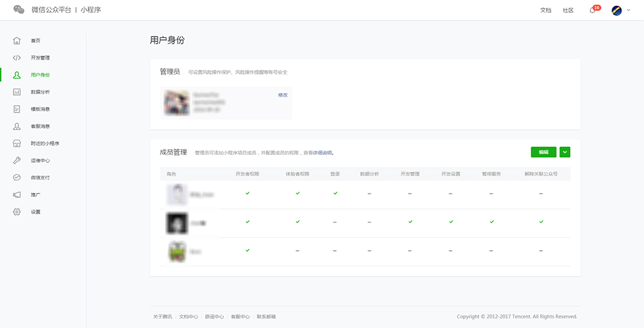Screen dimensions: 644x328
Task: Go to 社区 in the top navigation
Action: tap(568, 10)
